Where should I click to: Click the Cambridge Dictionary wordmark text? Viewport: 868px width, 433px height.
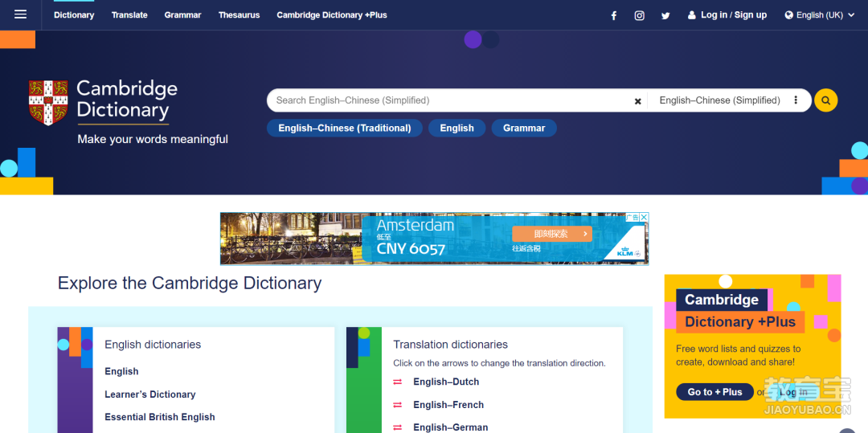point(127,100)
